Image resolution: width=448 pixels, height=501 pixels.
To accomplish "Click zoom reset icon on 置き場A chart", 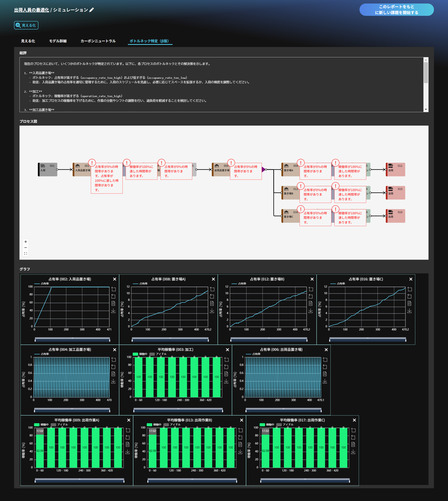I will [212, 296].
